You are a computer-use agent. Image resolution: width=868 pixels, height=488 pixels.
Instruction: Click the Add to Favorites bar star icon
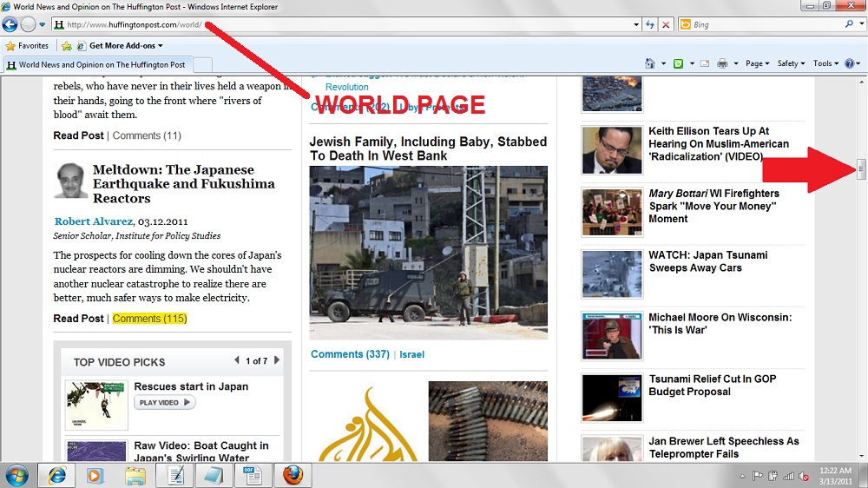point(67,46)
